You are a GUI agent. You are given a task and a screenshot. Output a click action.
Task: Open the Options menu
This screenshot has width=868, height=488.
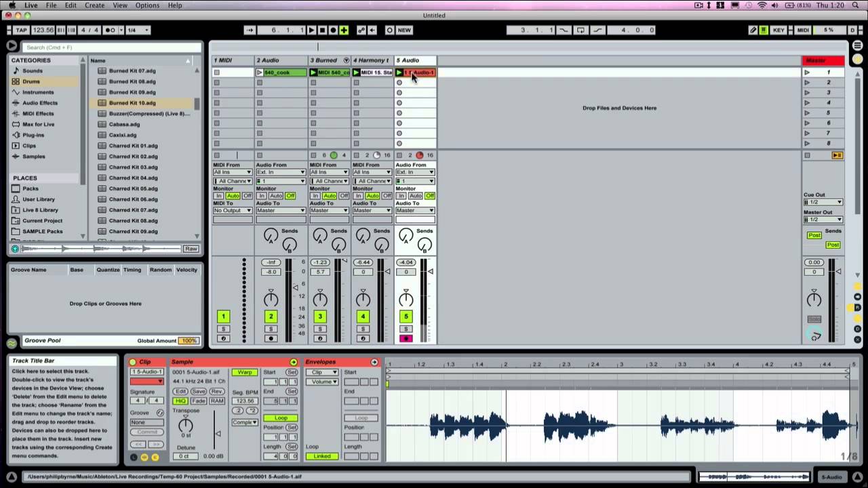[147, 5]
